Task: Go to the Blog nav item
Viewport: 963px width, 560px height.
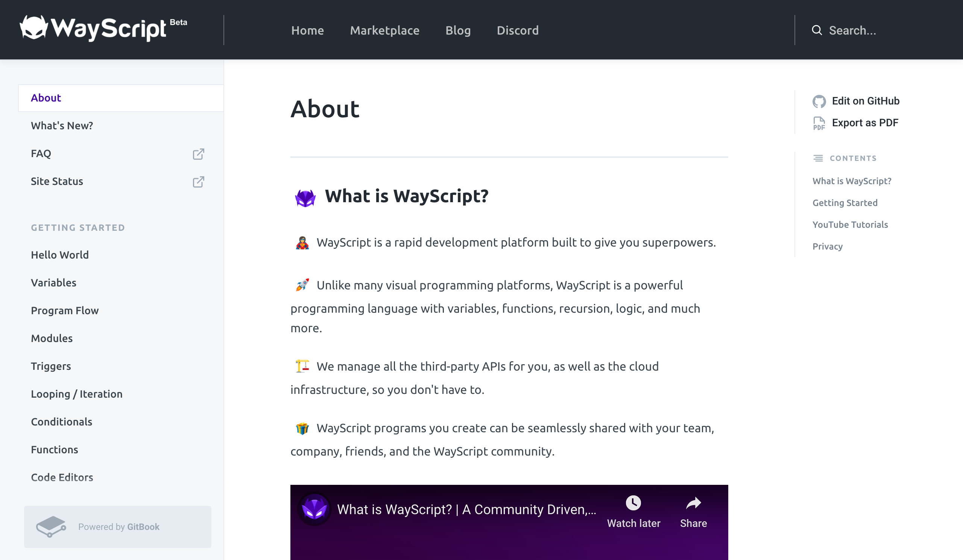Action: [x=458, y=30]
